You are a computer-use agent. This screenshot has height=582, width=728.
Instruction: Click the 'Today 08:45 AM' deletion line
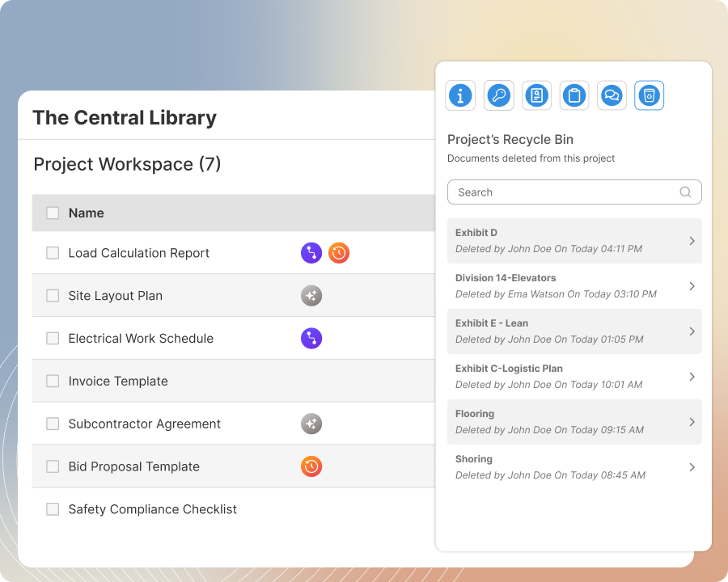point(550,475)
